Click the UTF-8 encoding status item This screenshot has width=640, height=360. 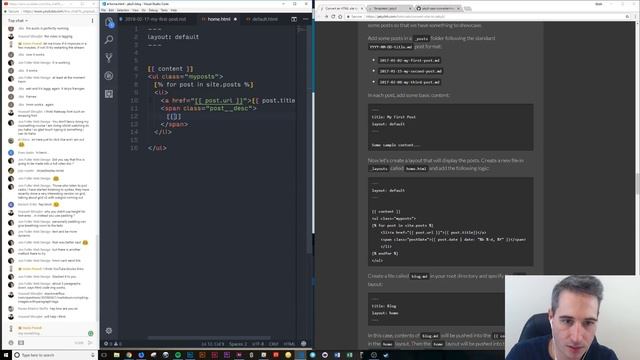click(x=258, y=344)
